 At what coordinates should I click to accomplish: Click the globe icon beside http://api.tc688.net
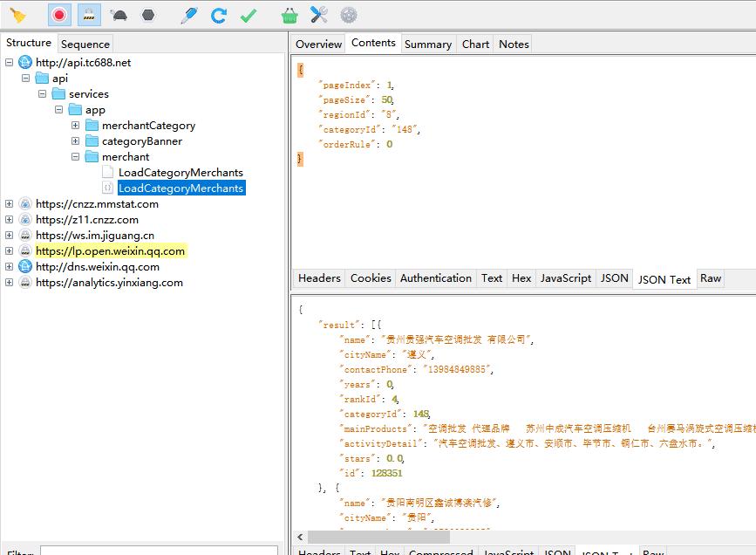(25, 63)
